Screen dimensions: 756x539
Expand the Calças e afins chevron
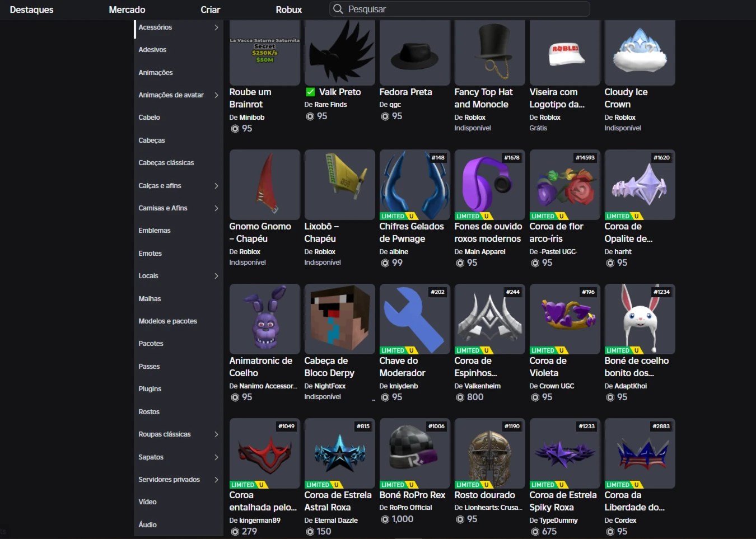pyautogui.click(x=216, y=186)
